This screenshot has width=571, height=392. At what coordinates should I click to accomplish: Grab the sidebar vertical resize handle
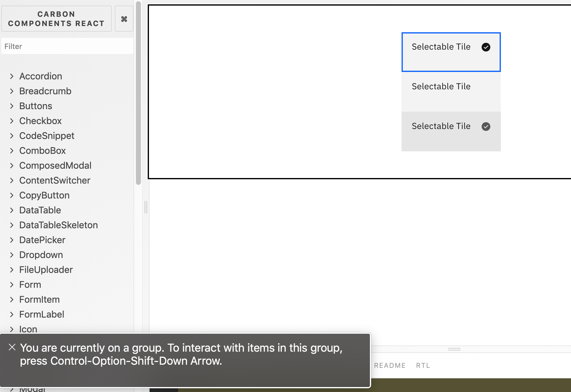point(146,207)
